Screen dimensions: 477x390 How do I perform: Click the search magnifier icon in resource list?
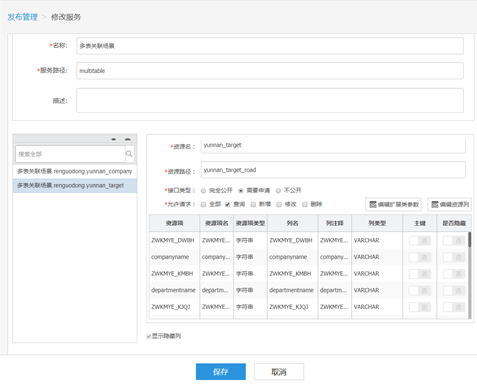tap(129, 154)
